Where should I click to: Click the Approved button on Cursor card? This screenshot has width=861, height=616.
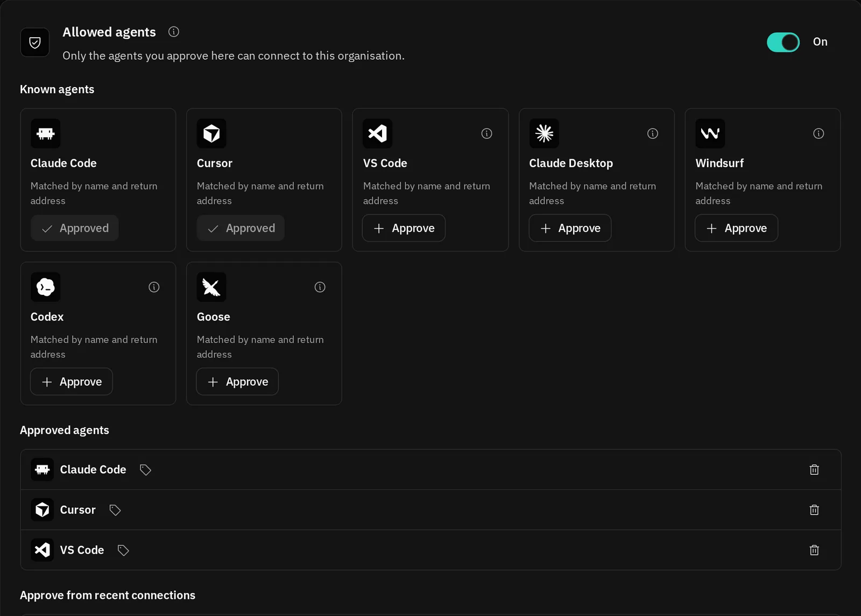click(241, 228)
